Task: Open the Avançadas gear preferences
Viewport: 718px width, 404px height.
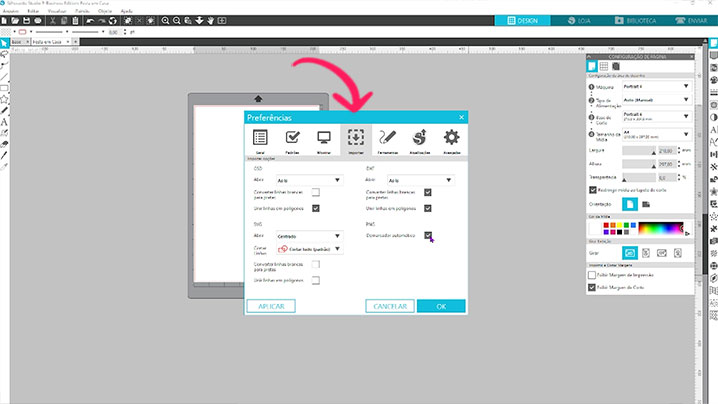Action: pyautogui.click(x=451, y=140)
